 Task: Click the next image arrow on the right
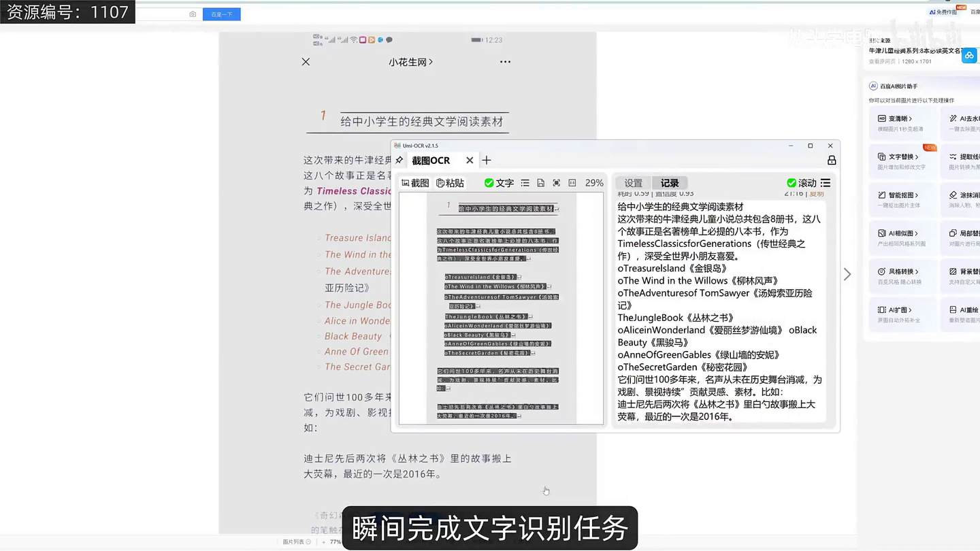[847, 274]
